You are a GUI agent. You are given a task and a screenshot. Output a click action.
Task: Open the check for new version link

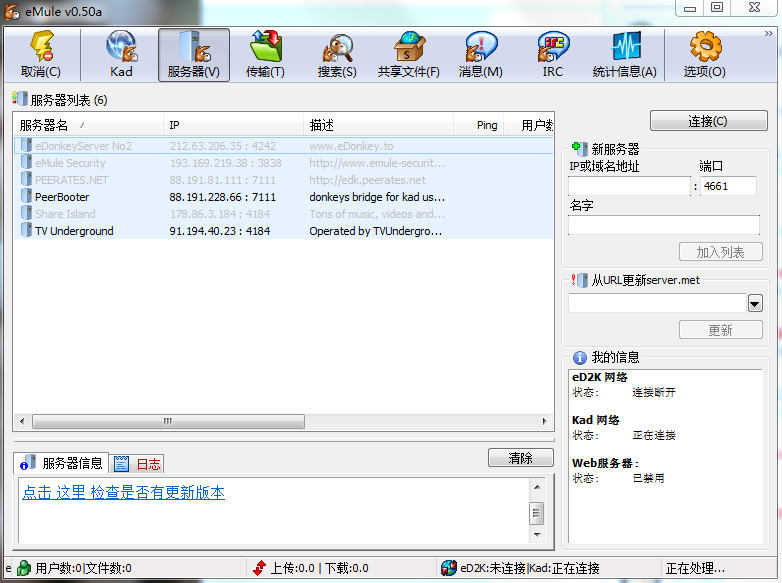(124, 493)
